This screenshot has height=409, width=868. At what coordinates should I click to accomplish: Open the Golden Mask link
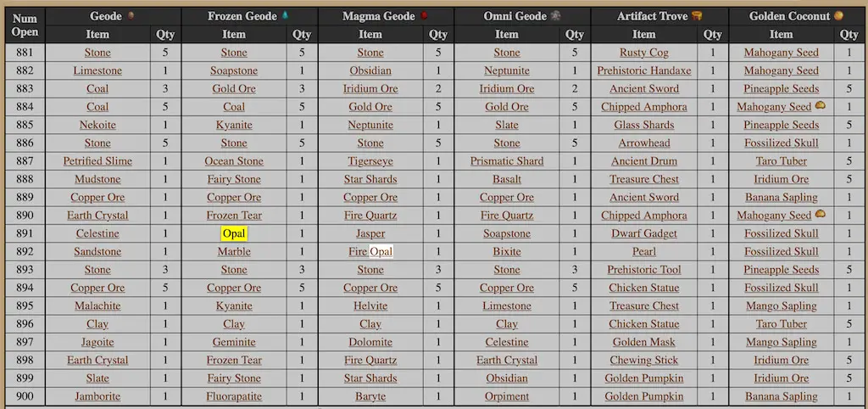tap(644, 342)
